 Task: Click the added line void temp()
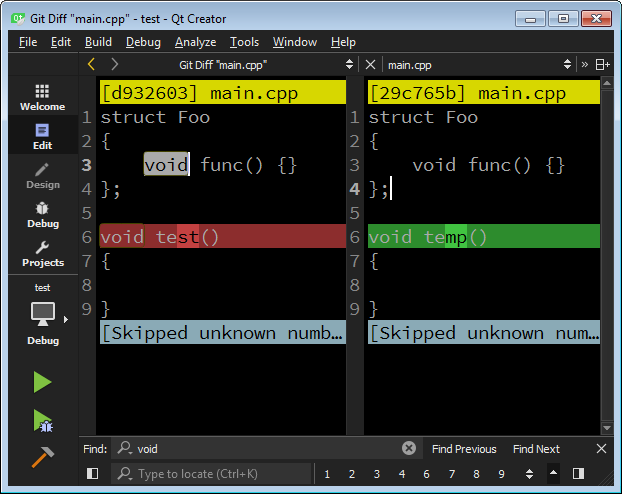(x=484, y=236)
